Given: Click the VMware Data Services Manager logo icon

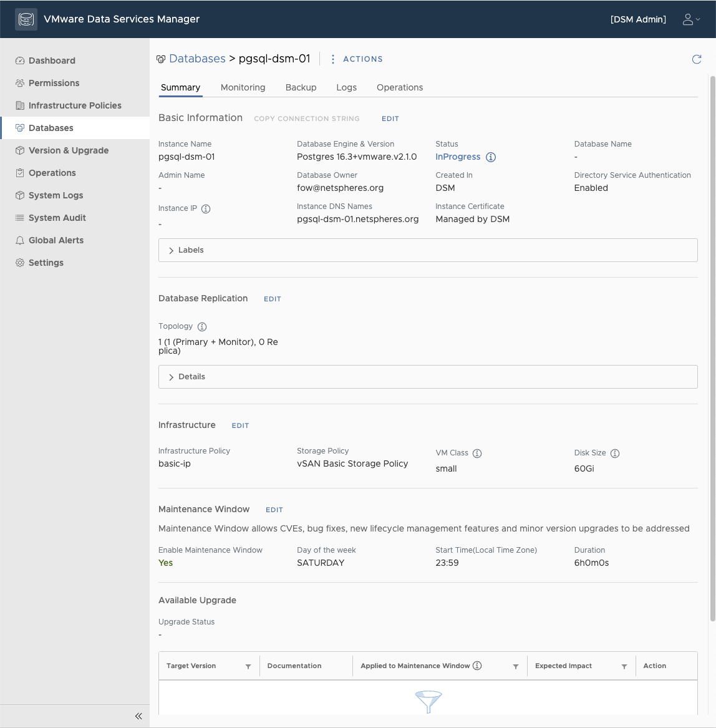Looking at the screenshot, I should tap(26, 19).
